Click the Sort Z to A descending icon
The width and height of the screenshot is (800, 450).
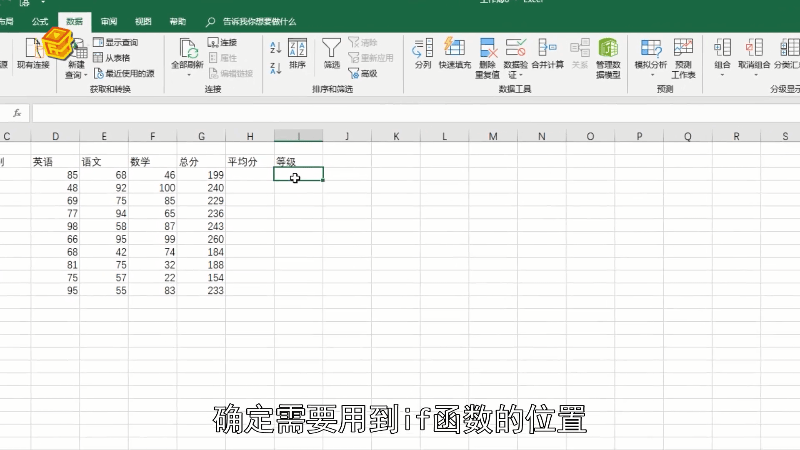(x=275, y=66)
